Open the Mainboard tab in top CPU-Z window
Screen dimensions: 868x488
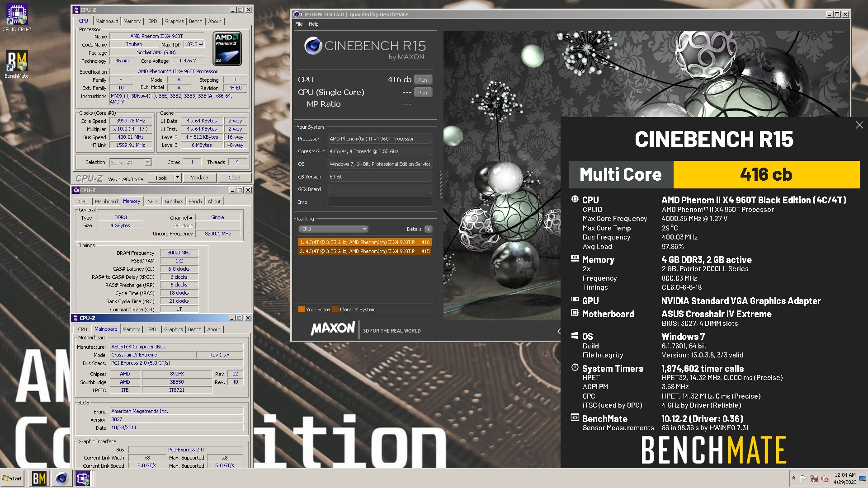tap(107, 21)
